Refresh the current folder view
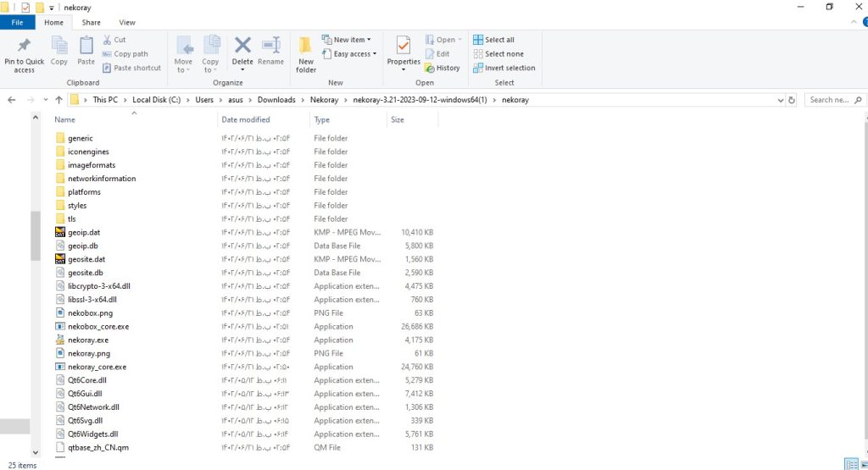Viewport: 868px width, 470px height. tap(792, 100)
